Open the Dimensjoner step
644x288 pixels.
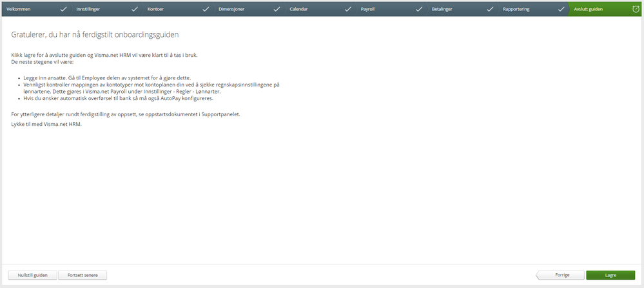[249, 9]
